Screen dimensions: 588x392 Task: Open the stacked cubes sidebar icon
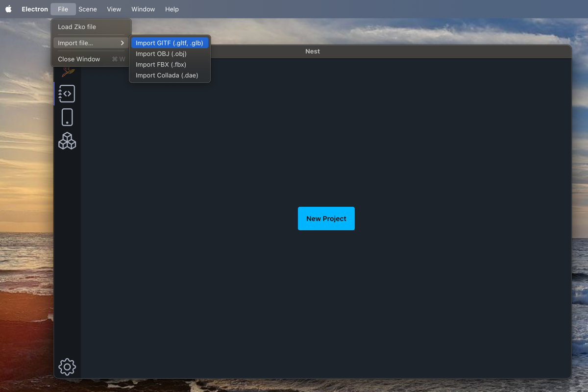pos(67,141)
